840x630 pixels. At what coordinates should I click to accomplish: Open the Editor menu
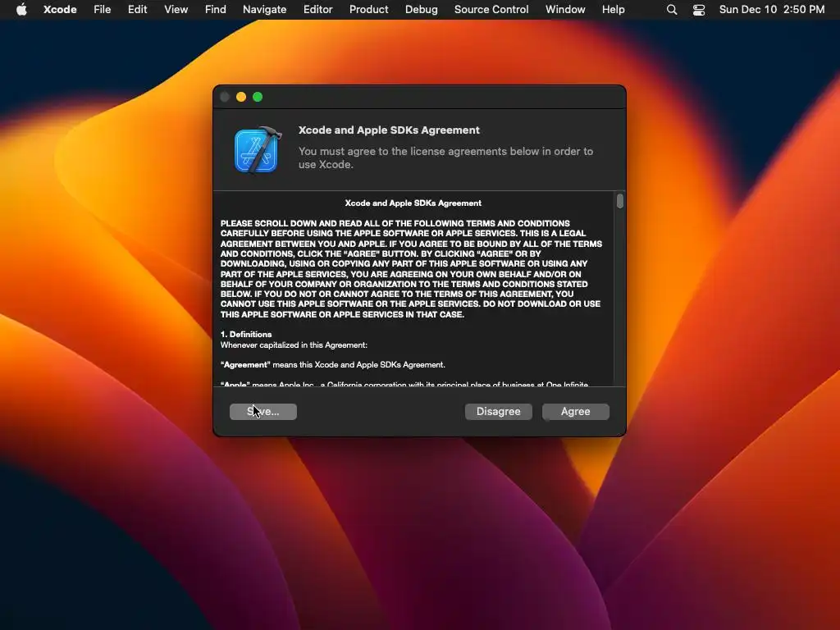(x=317, y=10)
